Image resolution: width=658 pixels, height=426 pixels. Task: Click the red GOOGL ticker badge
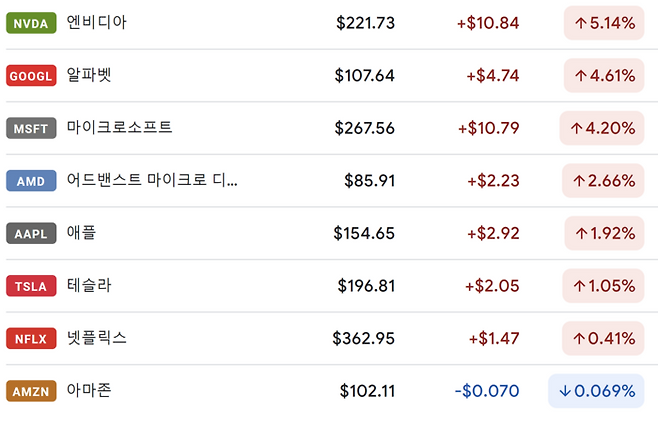pos(31,75)
